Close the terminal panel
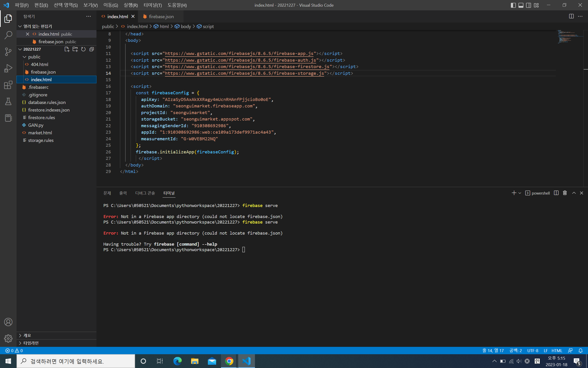This screenshot has width=588, height=368. 581,193
